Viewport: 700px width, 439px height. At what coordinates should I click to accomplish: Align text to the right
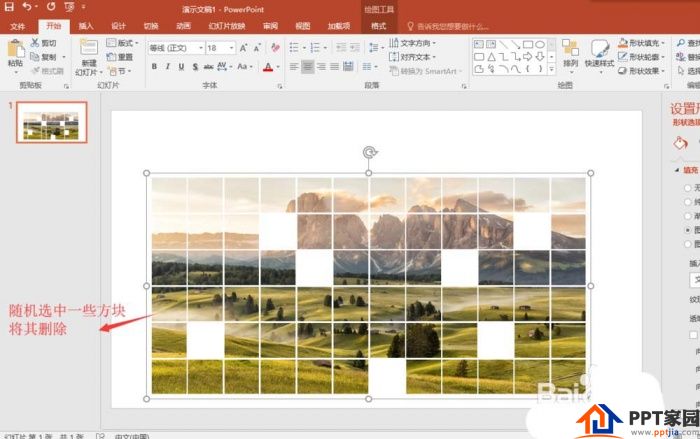tap(321, 67)
